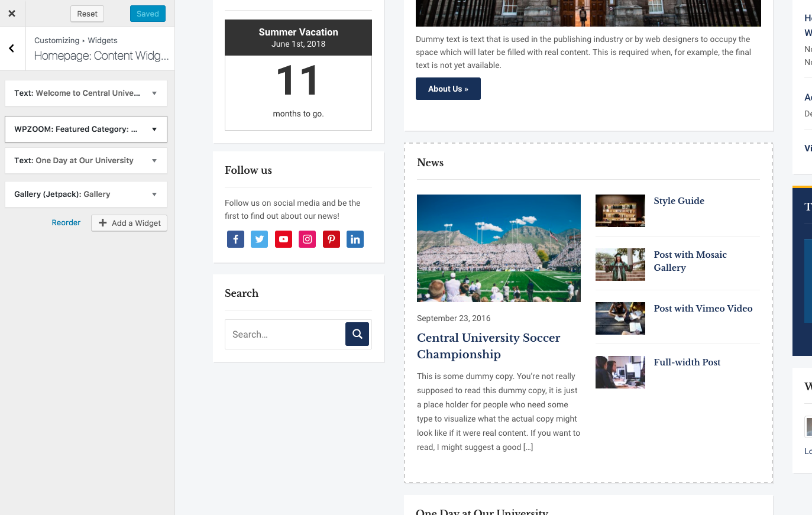Screen dimensions: 812x515
Task: Click the About Us button
Action: 448,89
